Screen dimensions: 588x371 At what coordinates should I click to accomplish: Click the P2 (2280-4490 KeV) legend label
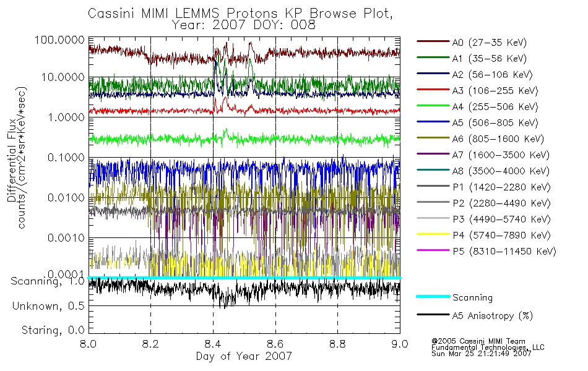[501, 203]
